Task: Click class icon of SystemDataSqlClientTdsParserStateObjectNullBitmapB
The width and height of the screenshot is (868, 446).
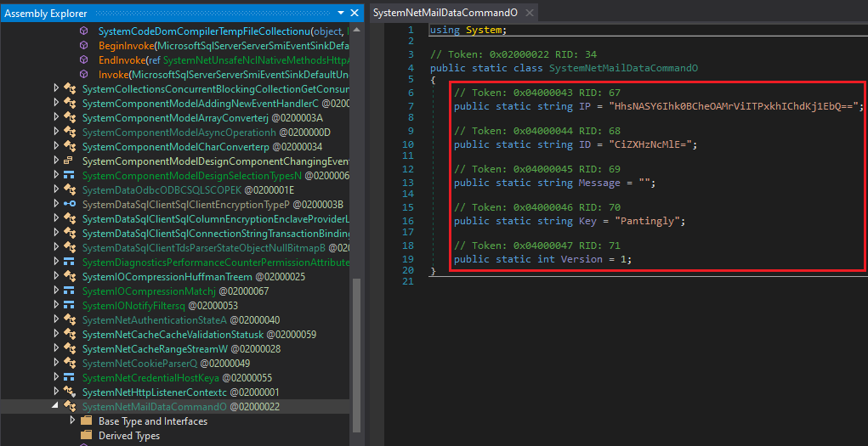Action: [x=70, y=247]
